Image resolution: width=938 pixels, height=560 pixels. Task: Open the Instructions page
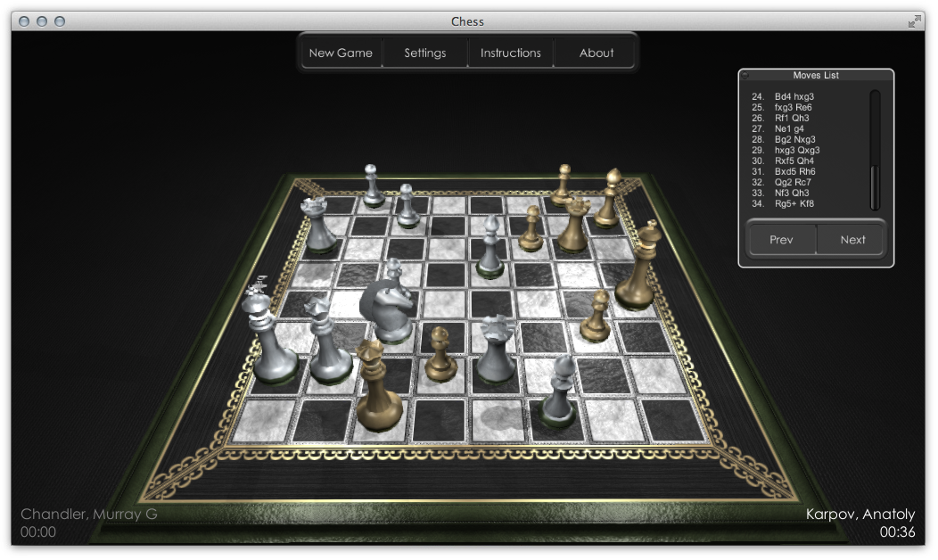pos(510,53)
